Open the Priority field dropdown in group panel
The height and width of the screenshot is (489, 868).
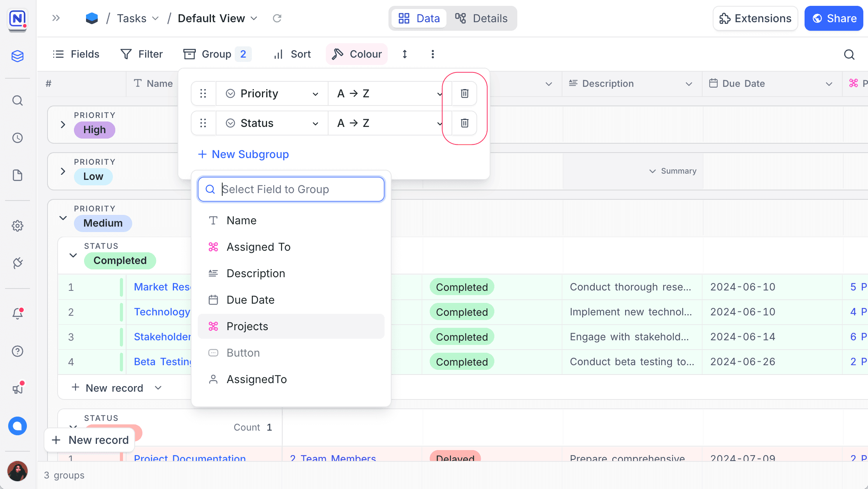coord(272,93)
